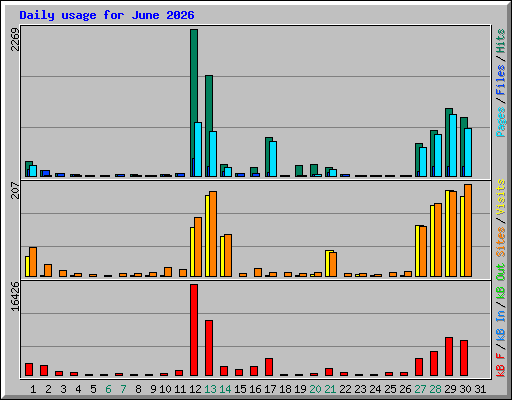The width and height of the screenshot is (512, 400).
Task: Click the 'Visits' legend label
Action: pos(501,197)
